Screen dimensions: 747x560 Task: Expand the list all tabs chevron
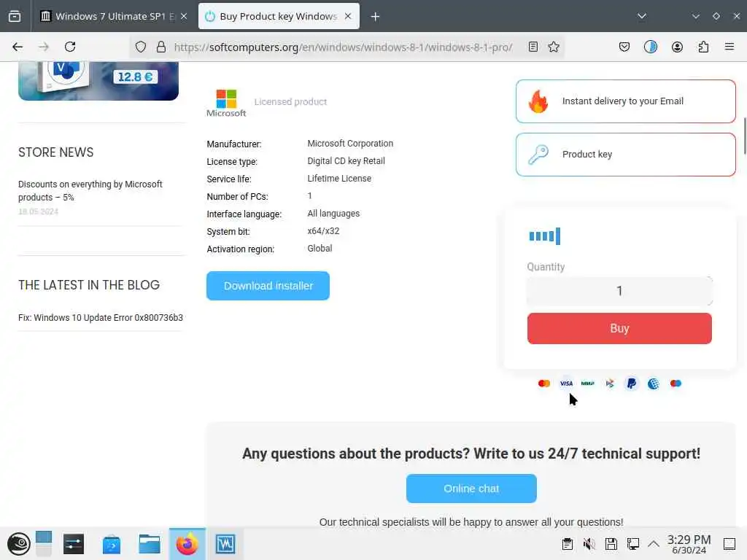coord(642,16)
